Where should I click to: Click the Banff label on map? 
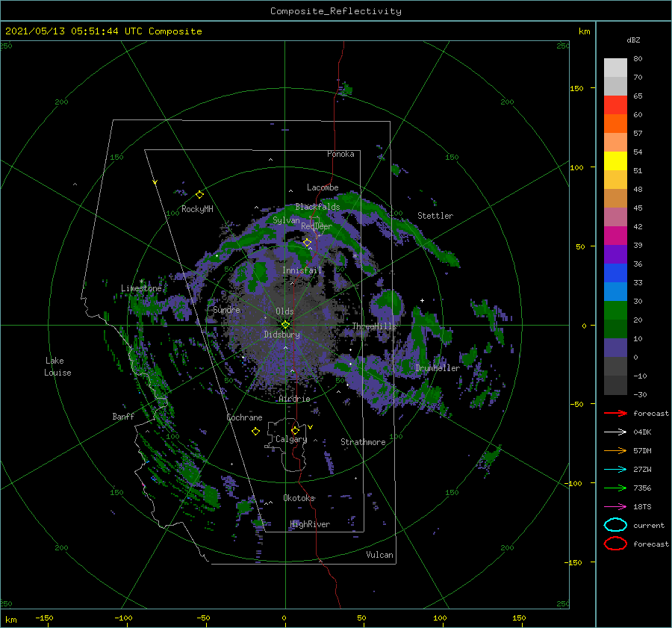(123, 416)
